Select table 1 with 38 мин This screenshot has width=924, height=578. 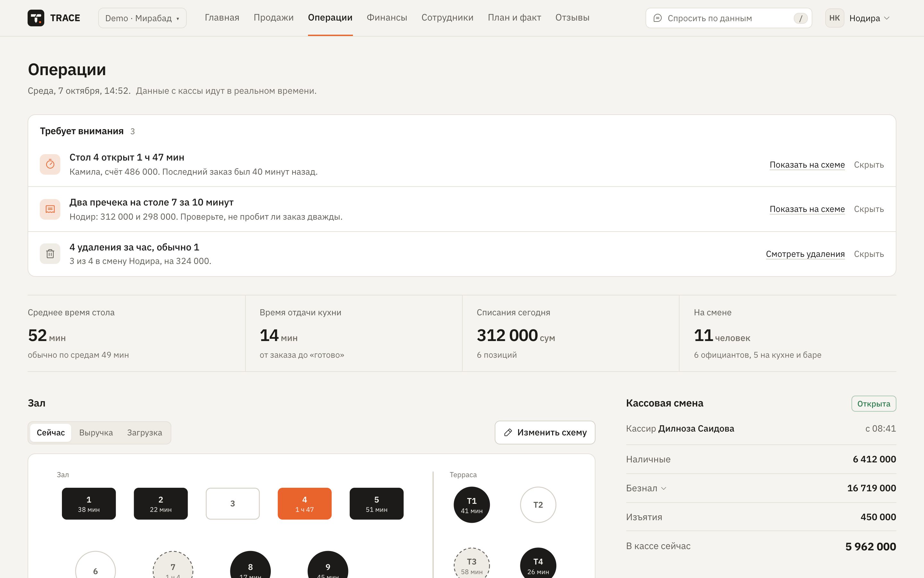(89, 504)
